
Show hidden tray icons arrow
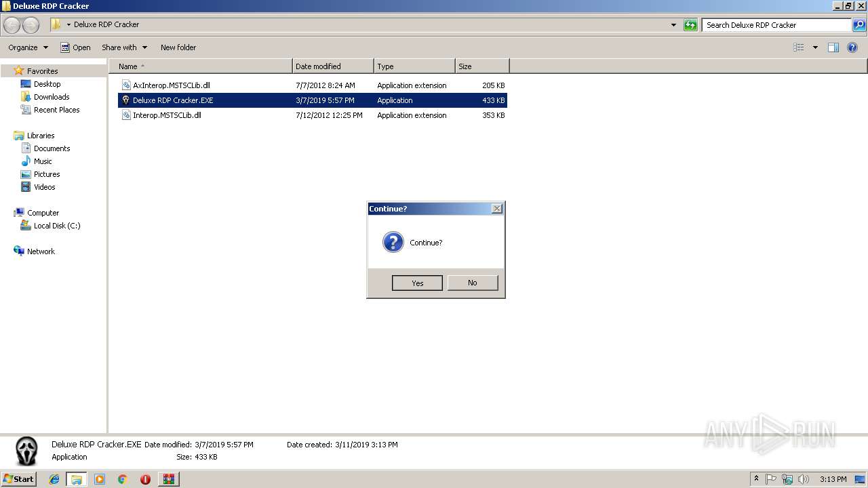(756, 479)
